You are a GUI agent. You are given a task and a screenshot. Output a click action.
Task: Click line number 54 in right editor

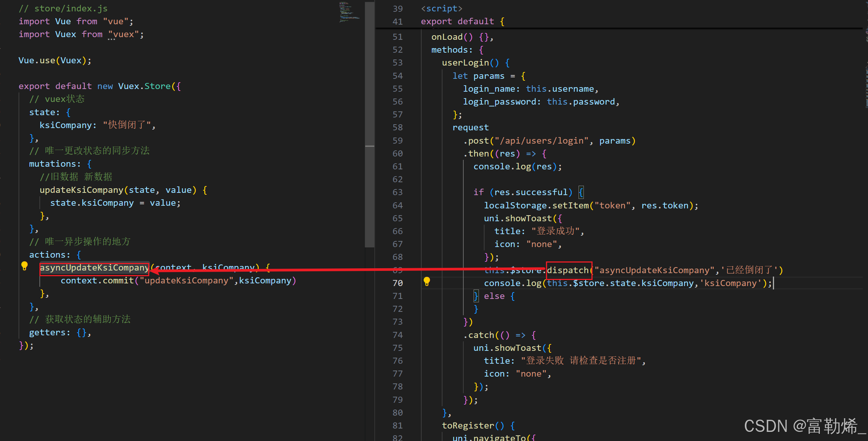(x=397, y=75)
